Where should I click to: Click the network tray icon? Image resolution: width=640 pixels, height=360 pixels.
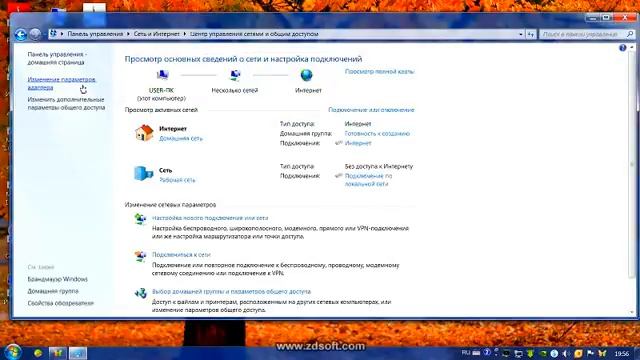click(518, 353)
